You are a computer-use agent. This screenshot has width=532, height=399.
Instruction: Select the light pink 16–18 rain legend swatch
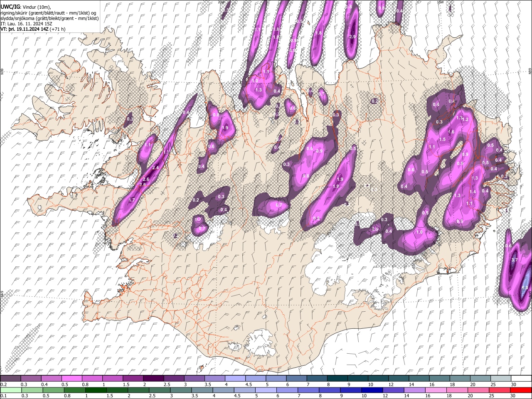click(x=436, y=390)
